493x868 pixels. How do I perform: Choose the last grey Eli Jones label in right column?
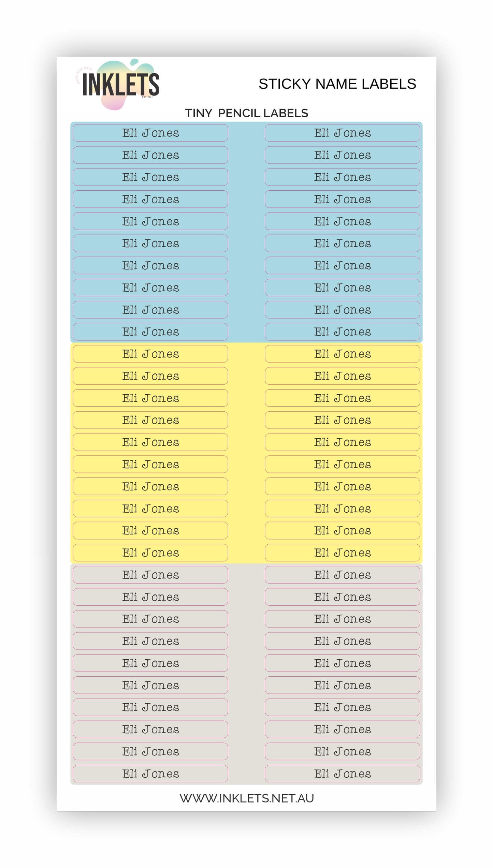pyautogui.click(x=342, y=774)
